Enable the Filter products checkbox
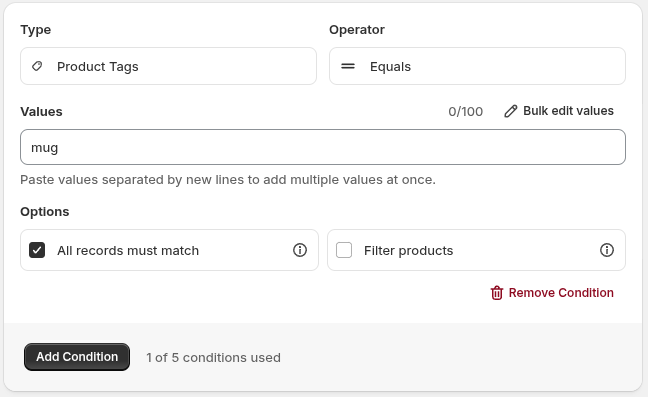Viewport: 648px width, 397px height. tap(344, 250)
